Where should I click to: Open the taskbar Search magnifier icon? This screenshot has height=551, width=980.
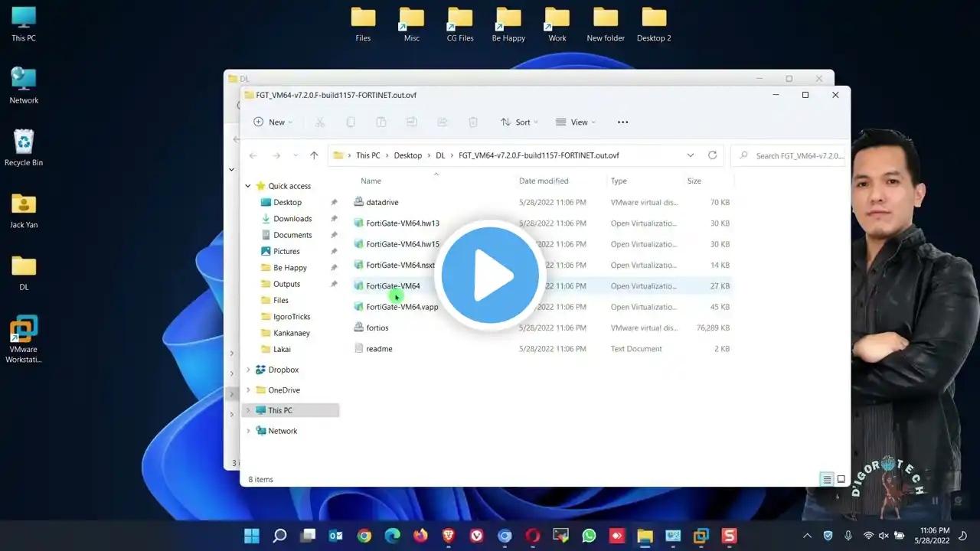(x=279, y=536)
